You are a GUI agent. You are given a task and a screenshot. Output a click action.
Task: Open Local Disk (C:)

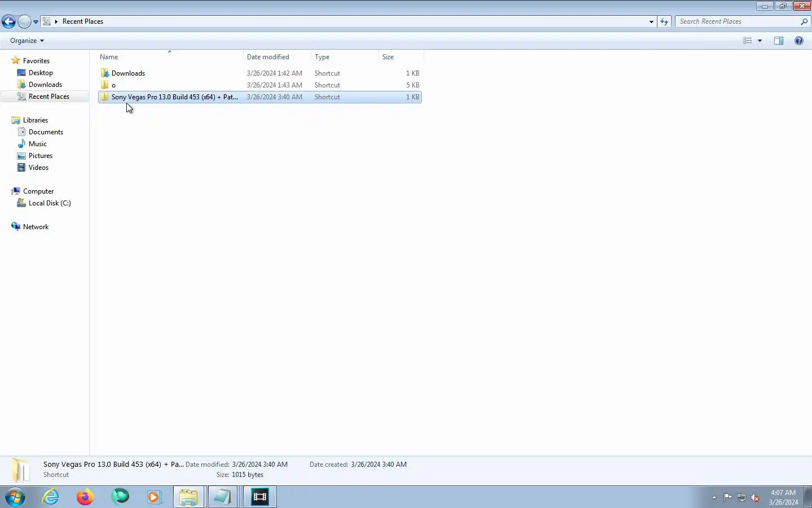click(x=50, y=203)
